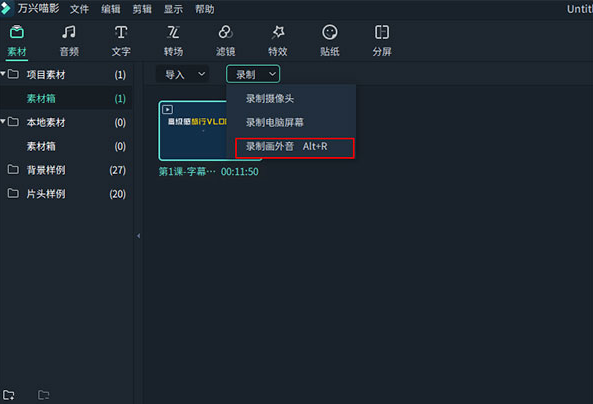Close the 录制 record dropdown
Screen dimensions: 593x404
(x=253, y=74)
